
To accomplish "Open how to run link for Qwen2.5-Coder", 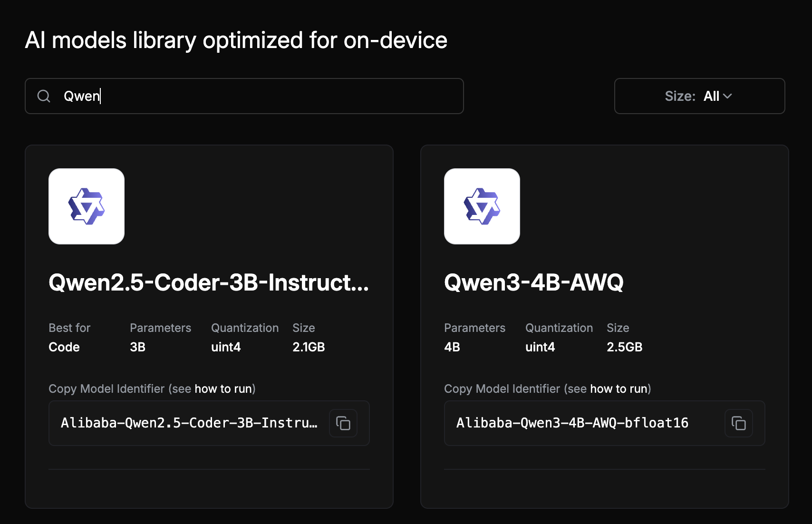I will (223, 389).
